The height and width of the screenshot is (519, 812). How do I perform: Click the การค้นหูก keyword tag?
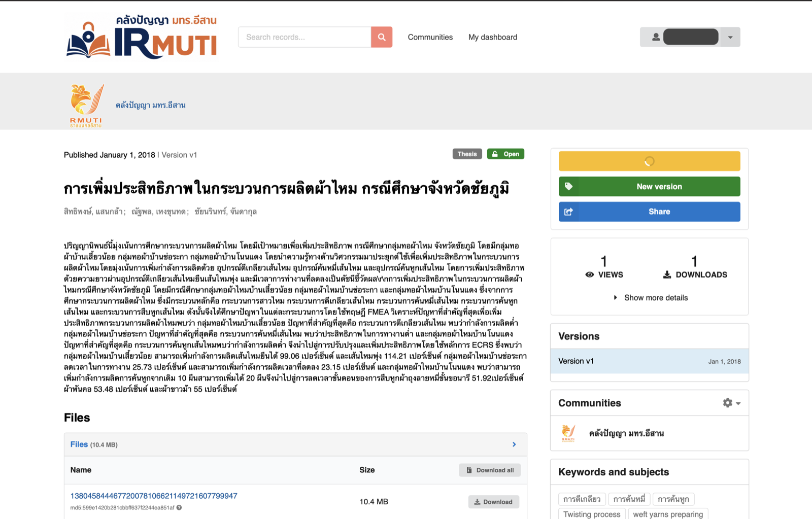tap(673, 499)
